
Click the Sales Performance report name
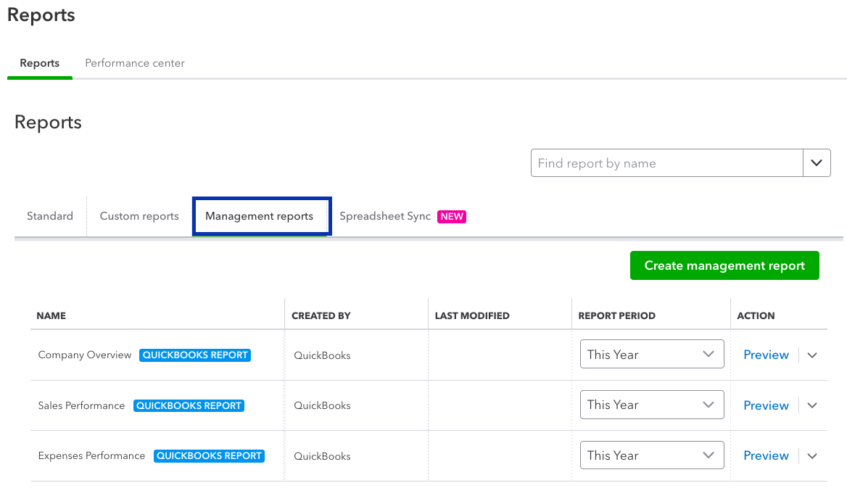click(81, 405)
